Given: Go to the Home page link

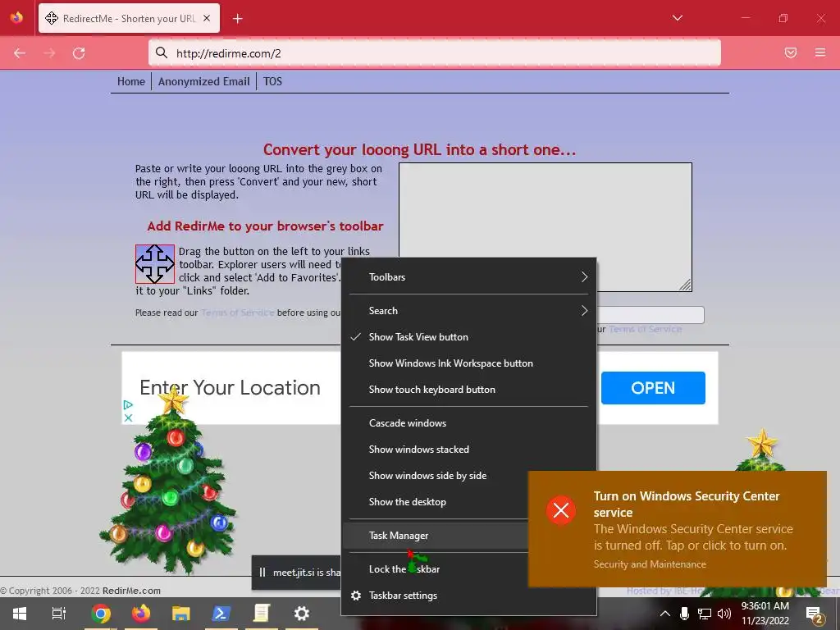Looking at the screenshot, I should coord(131,81).
